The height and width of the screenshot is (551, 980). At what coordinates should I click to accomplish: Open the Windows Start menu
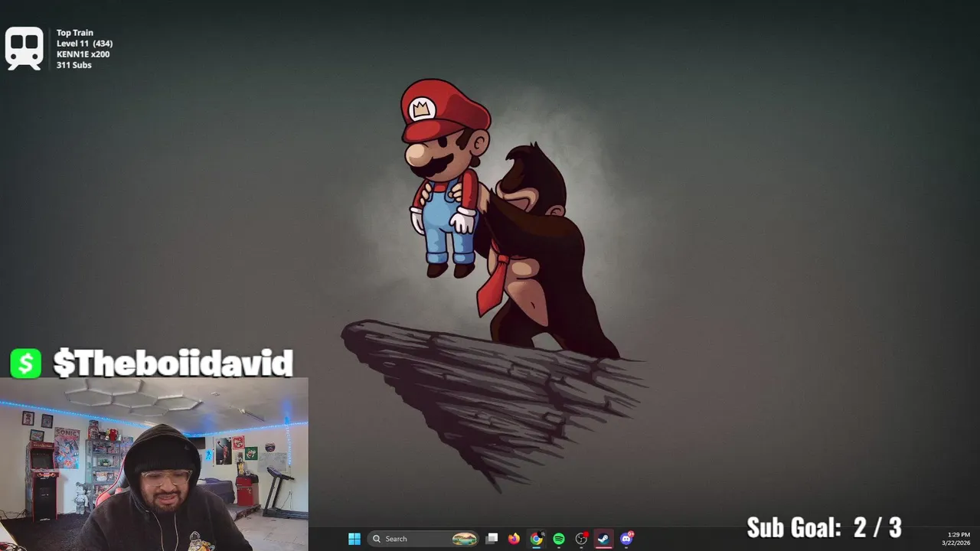(x=354, y=539)
